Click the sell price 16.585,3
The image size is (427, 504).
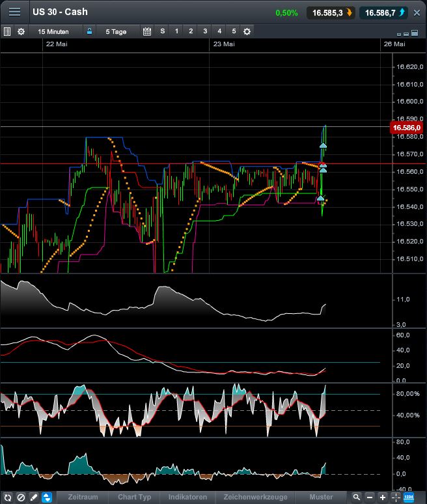331,13
